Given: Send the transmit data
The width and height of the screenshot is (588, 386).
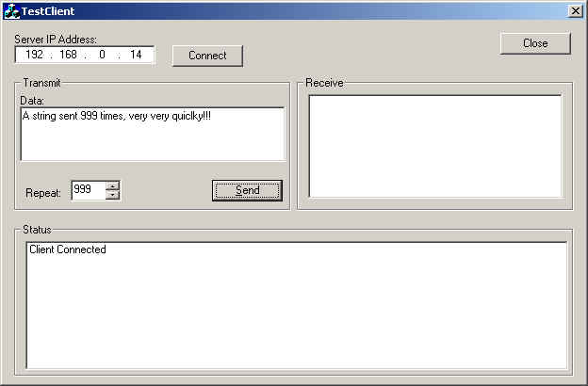Looking at the screenshot, I should click(247, 190).
